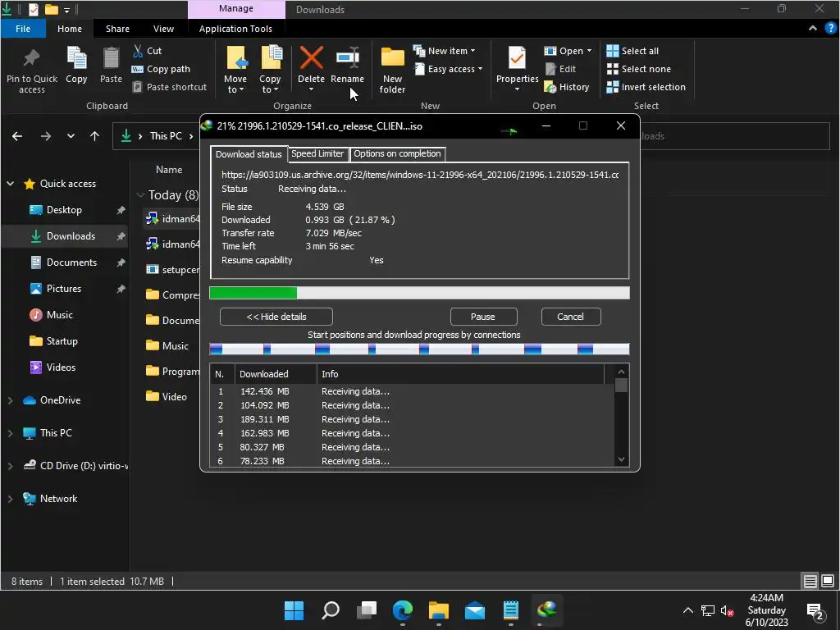
Task: Click Copy path in the ribbon
Action: pyautogui.click(x=161, y=69)
